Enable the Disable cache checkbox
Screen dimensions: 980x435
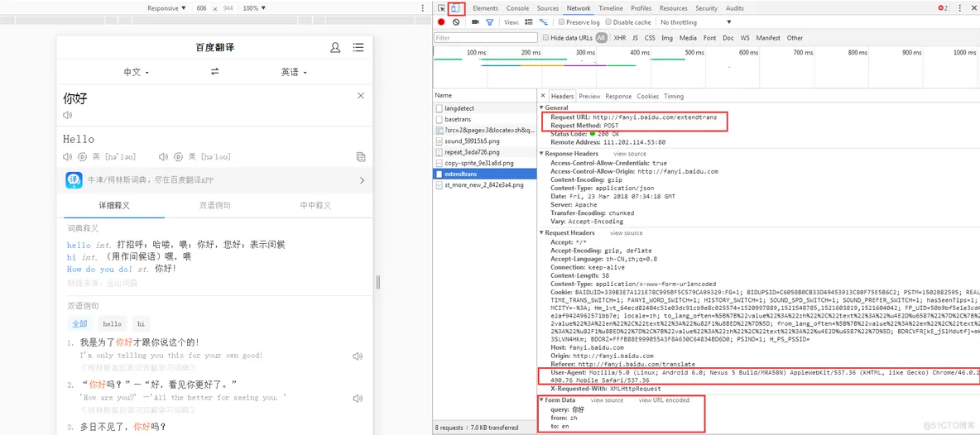click(608, 22)
